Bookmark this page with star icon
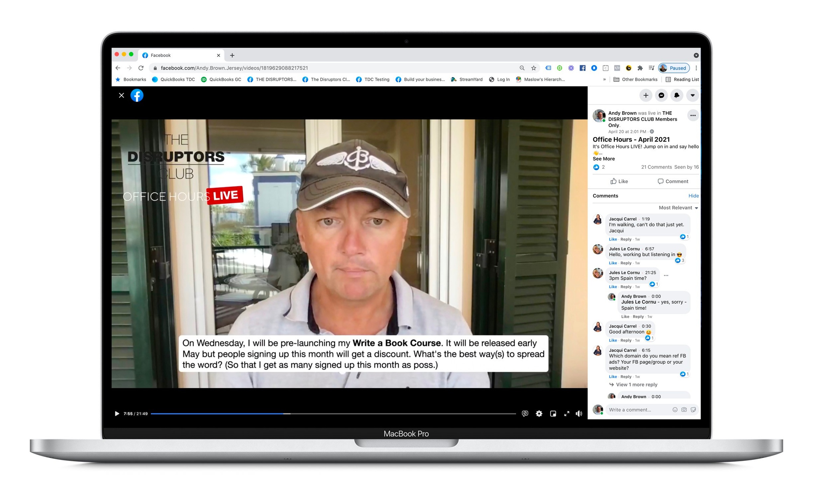The image size is (815, 504). (533, 68)
